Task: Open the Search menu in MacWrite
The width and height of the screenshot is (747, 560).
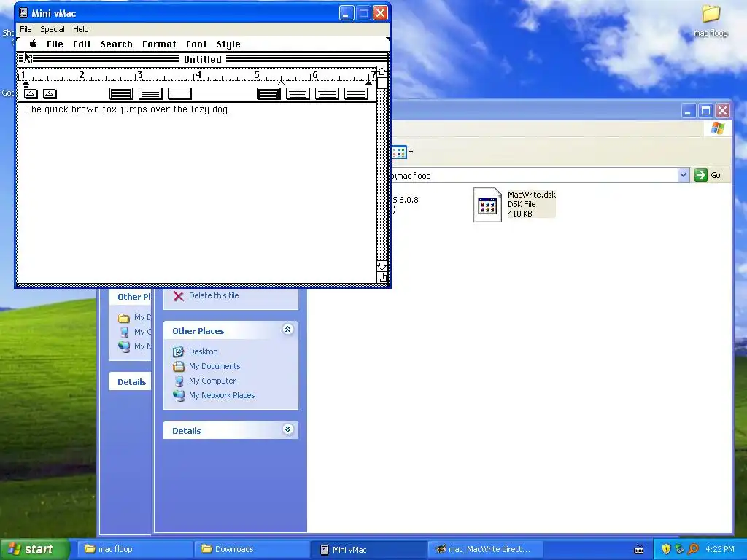Action: tap(117, 44)
